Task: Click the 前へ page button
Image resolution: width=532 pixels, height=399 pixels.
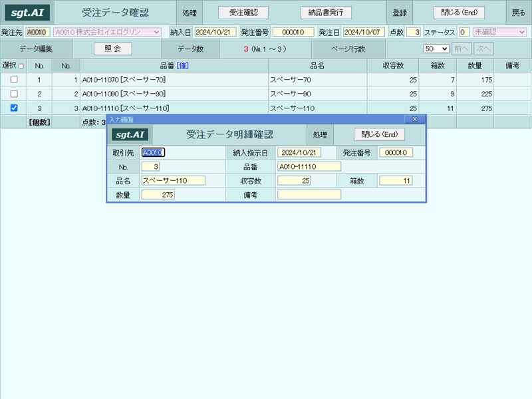Action: coord(462,49)
